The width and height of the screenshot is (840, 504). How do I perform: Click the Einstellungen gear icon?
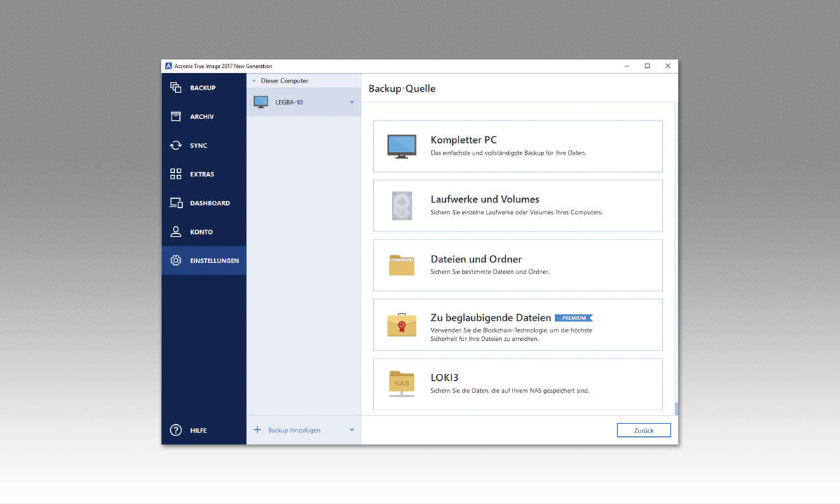[176, 260]
